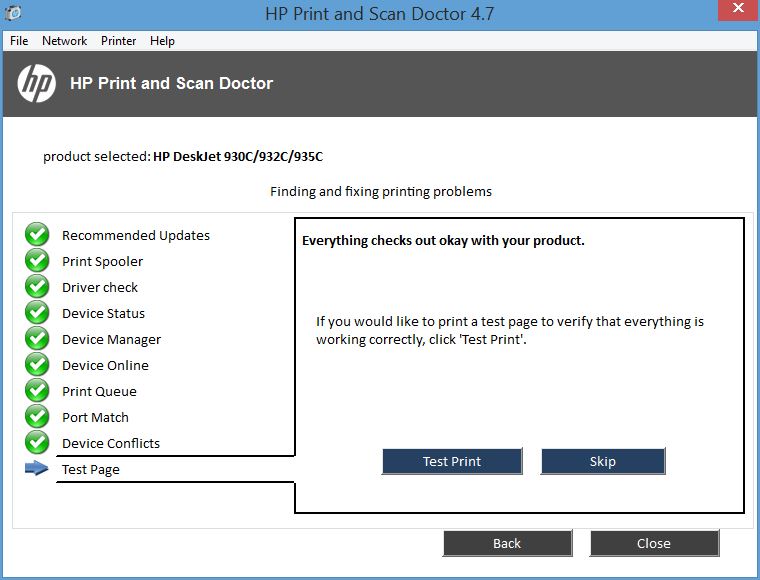Select Device Online step label

point(105,365)
